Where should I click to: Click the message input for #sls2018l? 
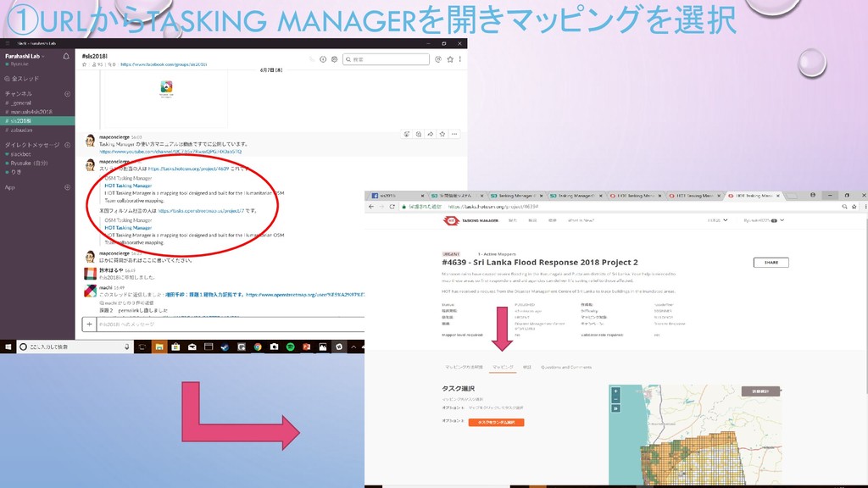coord(230,324)
